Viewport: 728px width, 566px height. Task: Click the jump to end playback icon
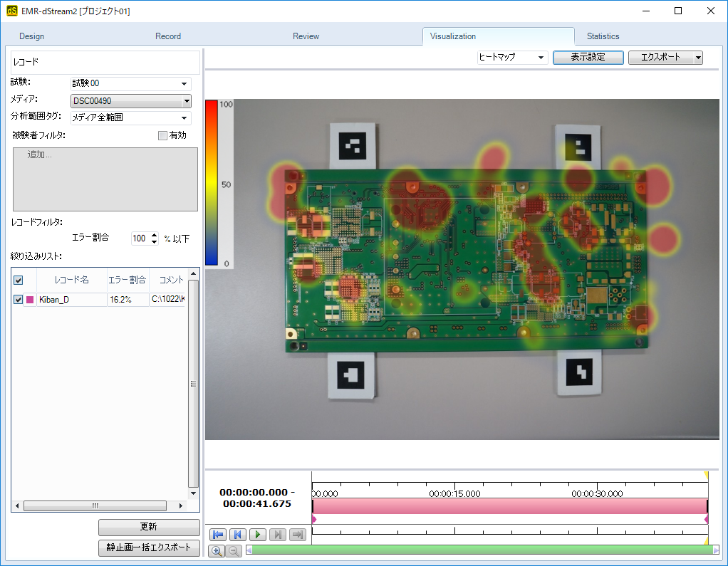tap(298, 535)
